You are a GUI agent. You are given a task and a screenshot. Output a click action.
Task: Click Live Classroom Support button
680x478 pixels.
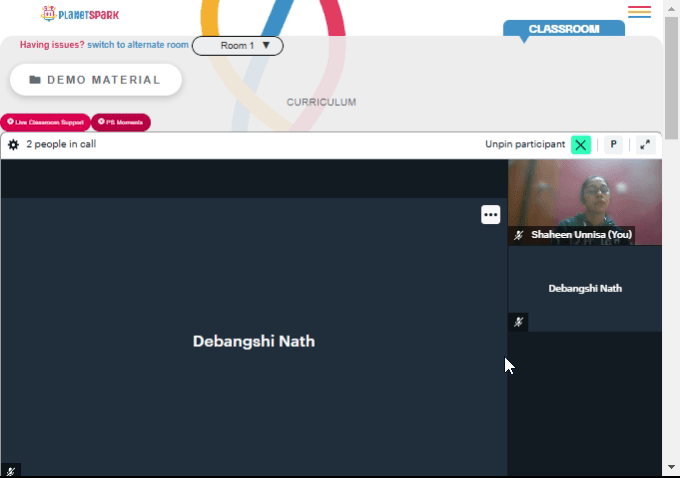pyautogui.click(x=46, y=122)
